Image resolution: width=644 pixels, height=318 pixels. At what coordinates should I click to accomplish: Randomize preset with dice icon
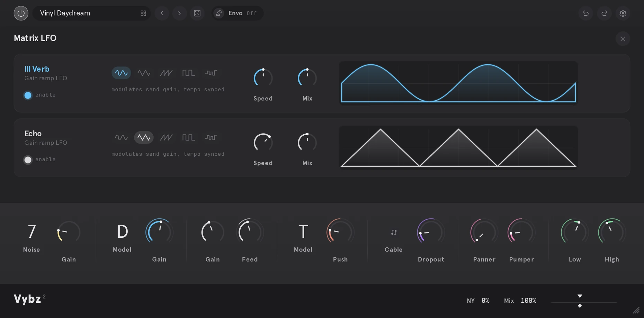197,13
